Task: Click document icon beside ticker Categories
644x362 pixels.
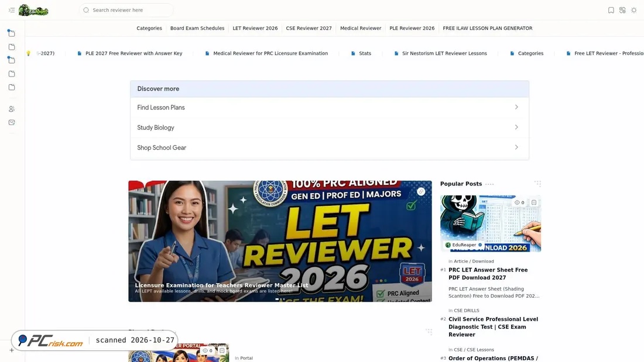Action: click(512, 53)
